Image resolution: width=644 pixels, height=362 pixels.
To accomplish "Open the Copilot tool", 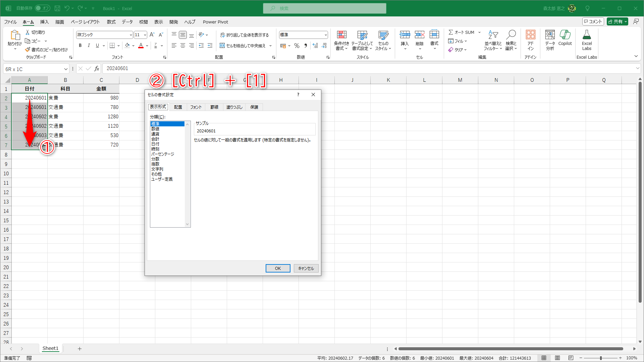I will (x=565, y=35).
